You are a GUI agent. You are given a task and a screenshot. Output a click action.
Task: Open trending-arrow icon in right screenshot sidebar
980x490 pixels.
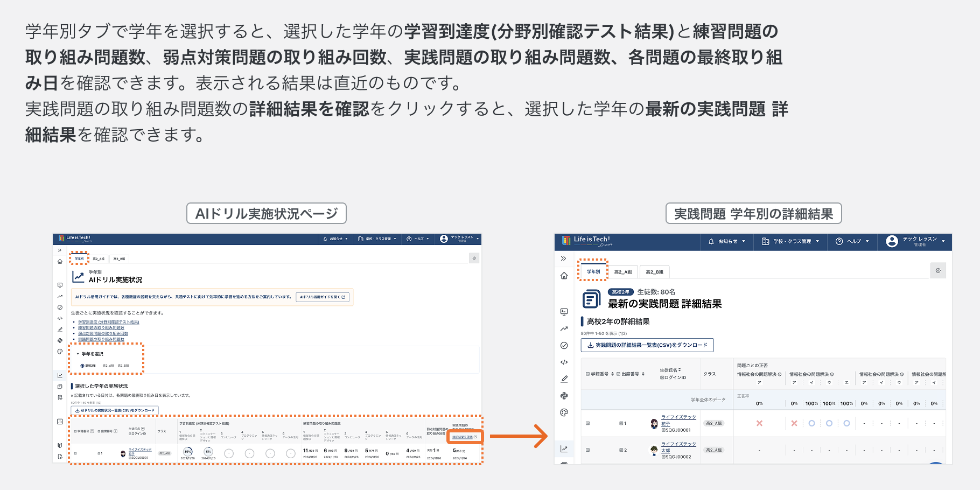pos(564,328)
